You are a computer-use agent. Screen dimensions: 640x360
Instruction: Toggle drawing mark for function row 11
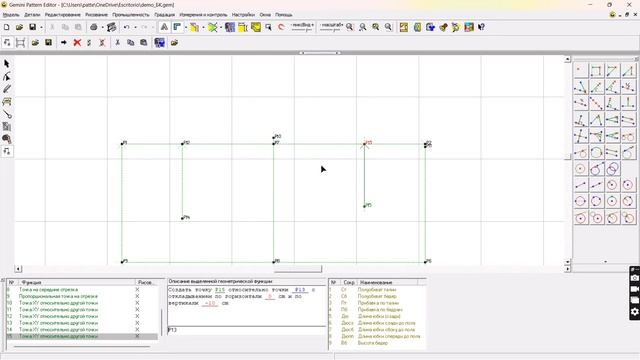point(137,309)
